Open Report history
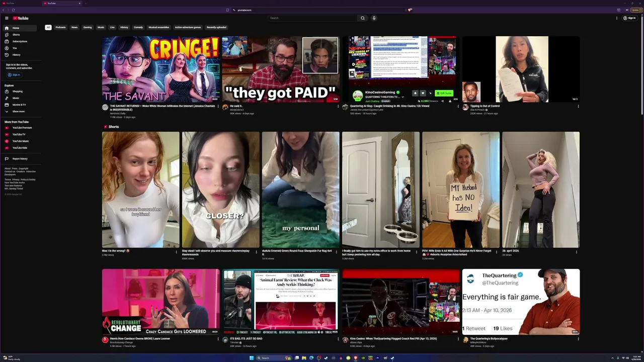 pos(20,159)
